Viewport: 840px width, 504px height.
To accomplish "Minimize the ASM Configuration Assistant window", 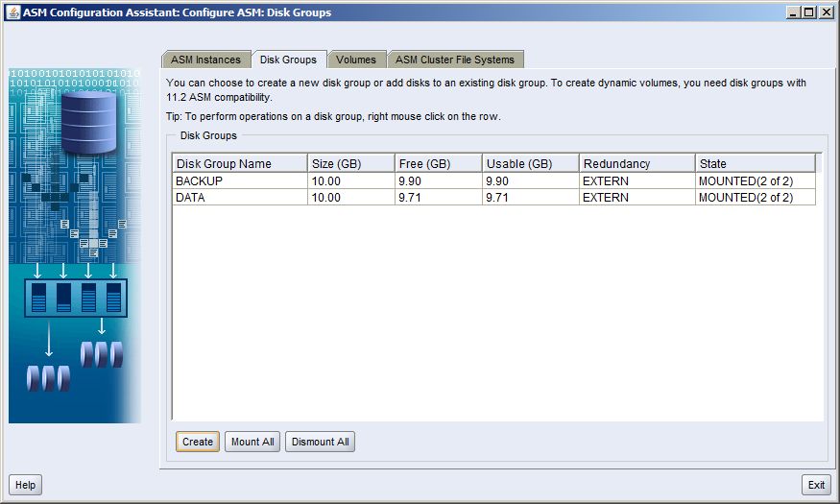I will click(x=793, y=12).
